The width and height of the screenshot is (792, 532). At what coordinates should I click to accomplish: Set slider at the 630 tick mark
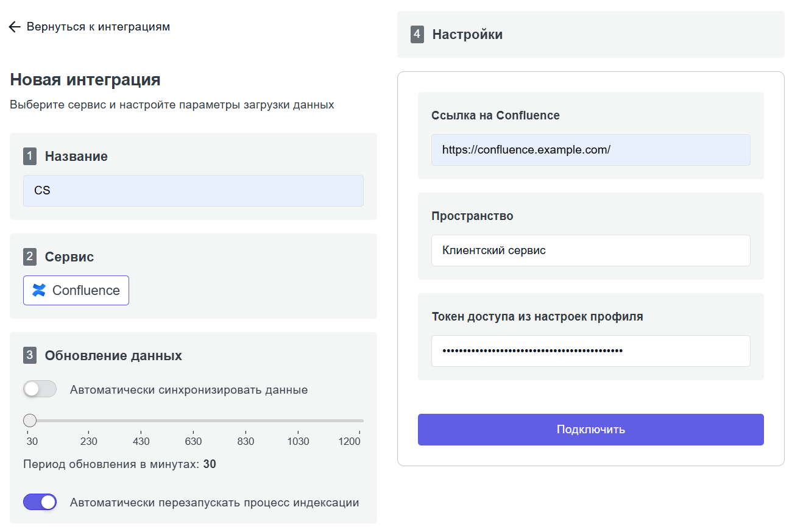[x=193, y=420]
